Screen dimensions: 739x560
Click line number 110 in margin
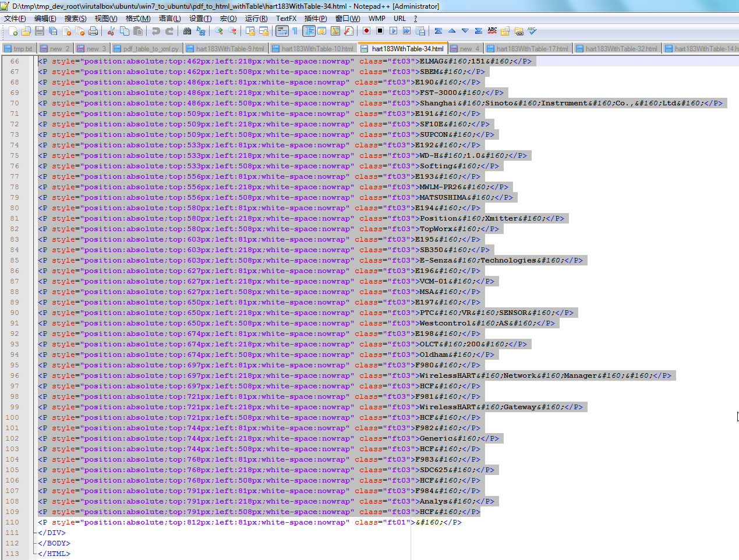pos(12,522)
